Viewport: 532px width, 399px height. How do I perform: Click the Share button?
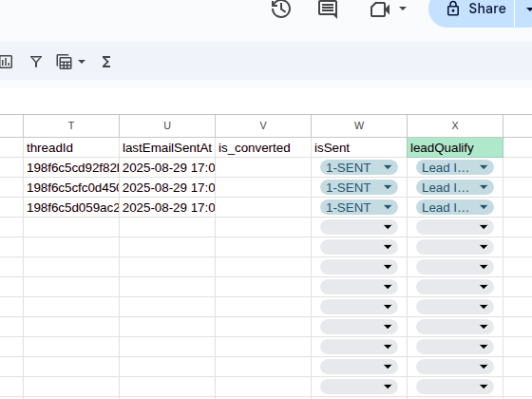pos(471,9)
